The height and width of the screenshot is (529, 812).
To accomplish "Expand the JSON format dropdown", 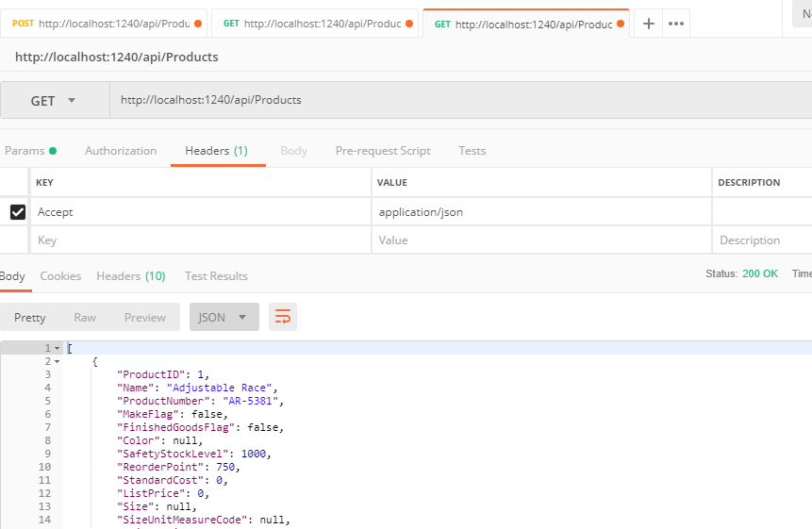I will click(x=224, y=318).
